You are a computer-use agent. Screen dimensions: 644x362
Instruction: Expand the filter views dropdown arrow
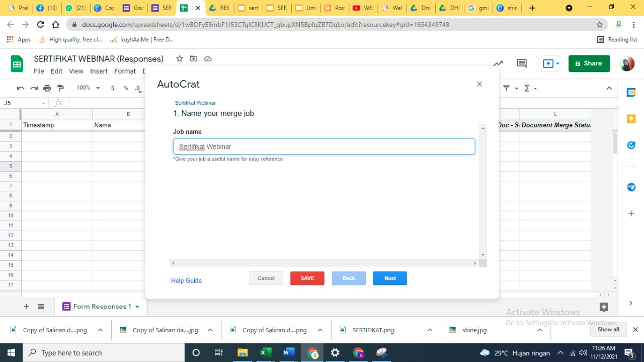[x=517, y=89]
